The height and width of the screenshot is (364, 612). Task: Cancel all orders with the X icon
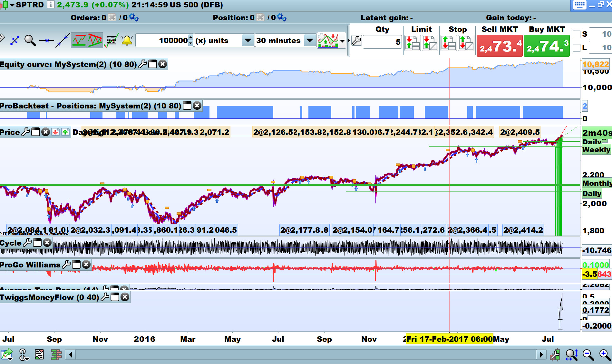pyautogui.click(x=112, y=17)
